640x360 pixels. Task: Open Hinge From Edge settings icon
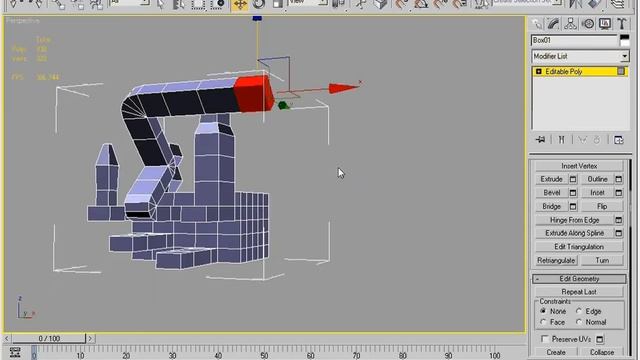[x=619, y=220]
